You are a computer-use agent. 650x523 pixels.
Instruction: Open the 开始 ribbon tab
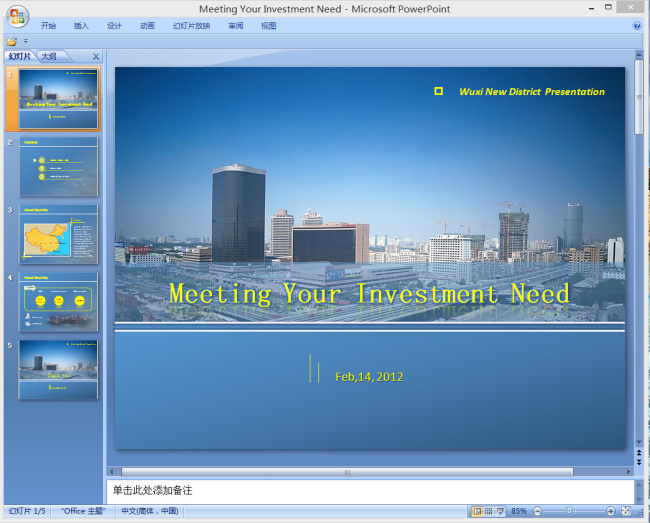coord(48,26)
